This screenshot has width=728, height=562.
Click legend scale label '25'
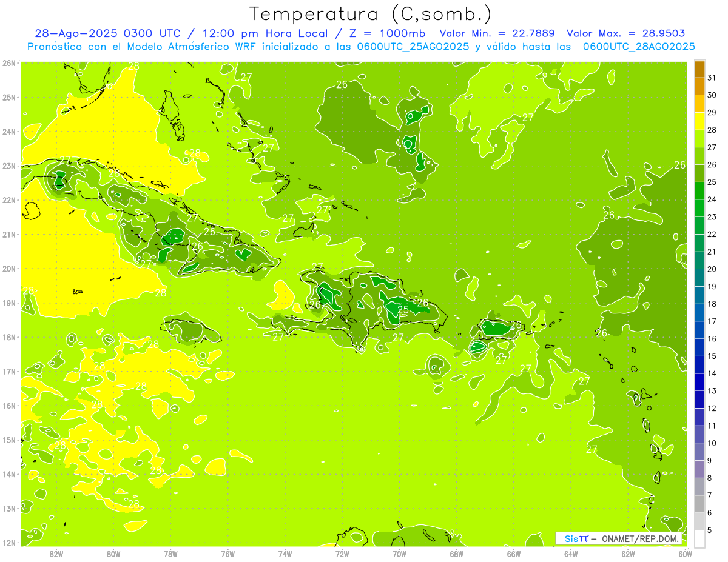pyautogui.click(x=712, y=182)
